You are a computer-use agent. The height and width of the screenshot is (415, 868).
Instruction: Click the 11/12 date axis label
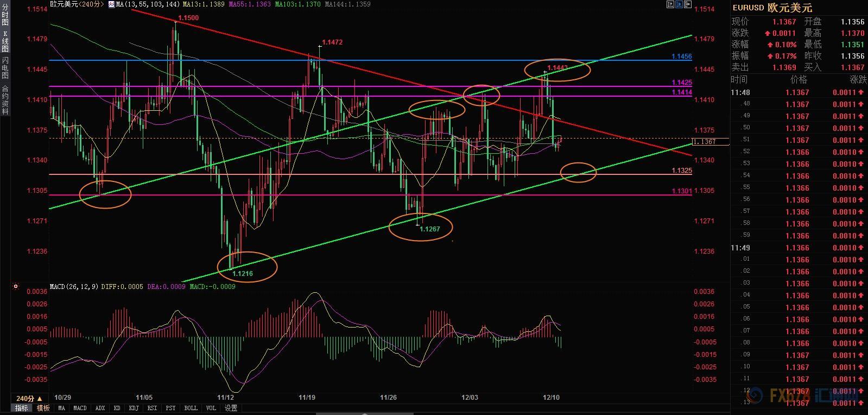tap(225, 398)
